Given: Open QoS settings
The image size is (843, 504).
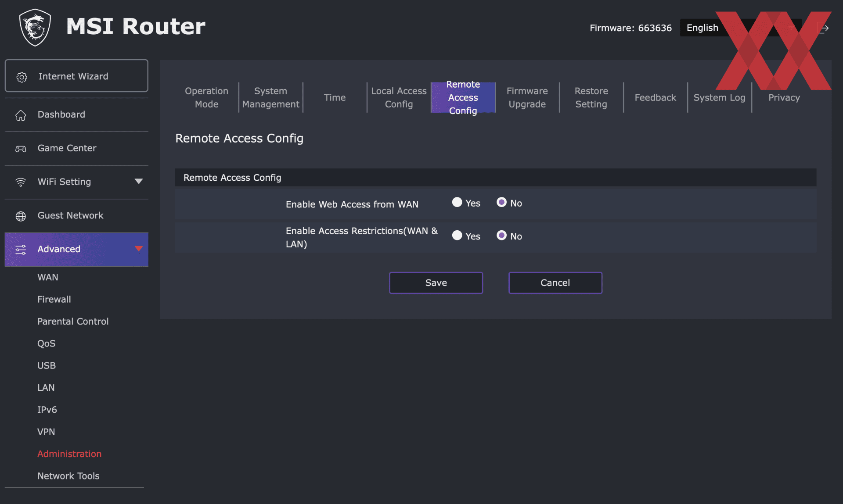Looking at the screenshot, I should coord(47,343).
